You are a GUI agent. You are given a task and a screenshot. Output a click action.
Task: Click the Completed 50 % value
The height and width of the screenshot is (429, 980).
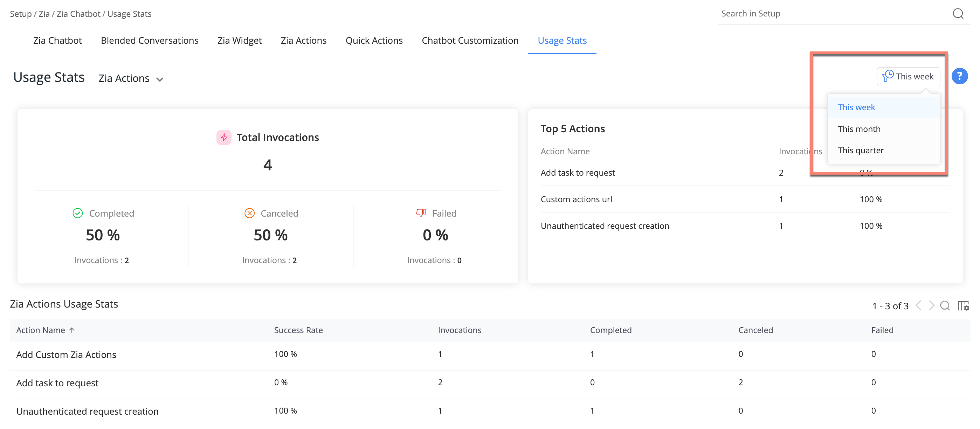(103, 235)
